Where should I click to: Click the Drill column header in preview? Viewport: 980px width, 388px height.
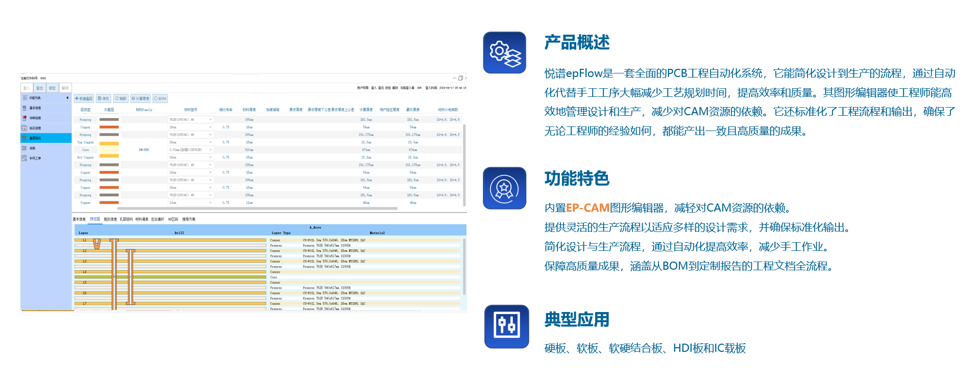(x=179, y=233)
